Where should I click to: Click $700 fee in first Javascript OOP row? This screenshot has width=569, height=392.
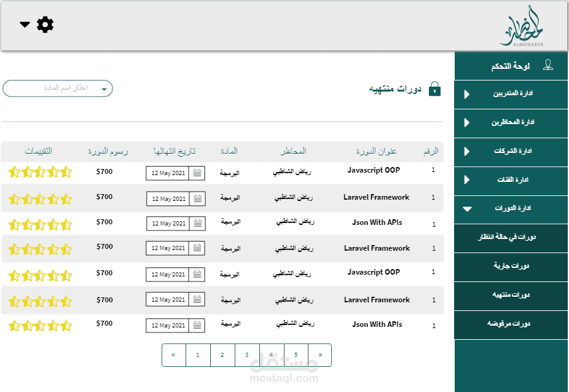pyautogui.click(x=104, y=171)
